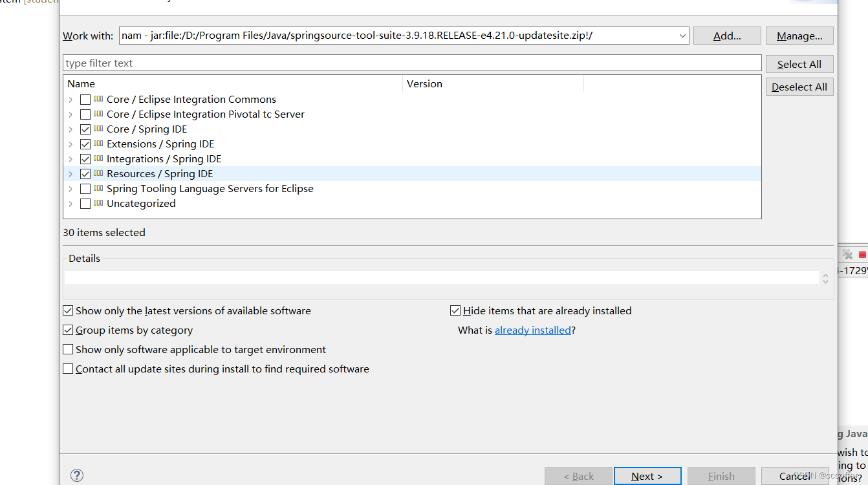Click the Details panel scroll arrow
This screenshot has width=868, height=485.
[825, 278]
